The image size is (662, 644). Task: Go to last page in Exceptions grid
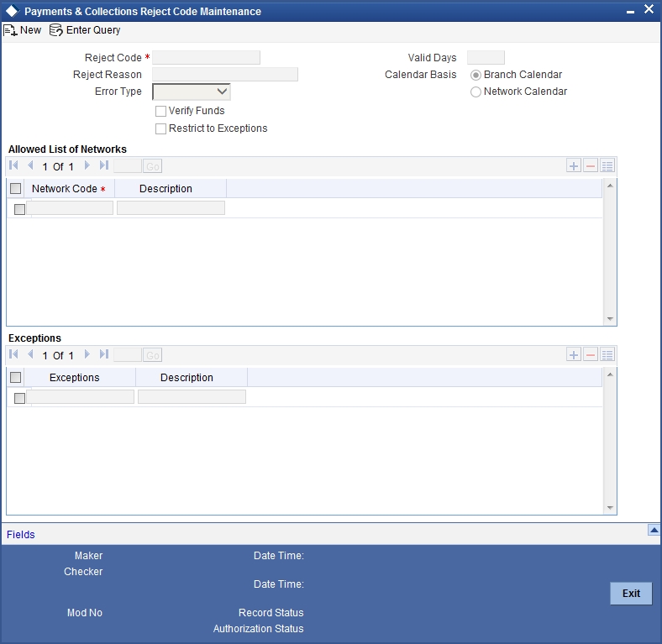click(x=104, y=354)
